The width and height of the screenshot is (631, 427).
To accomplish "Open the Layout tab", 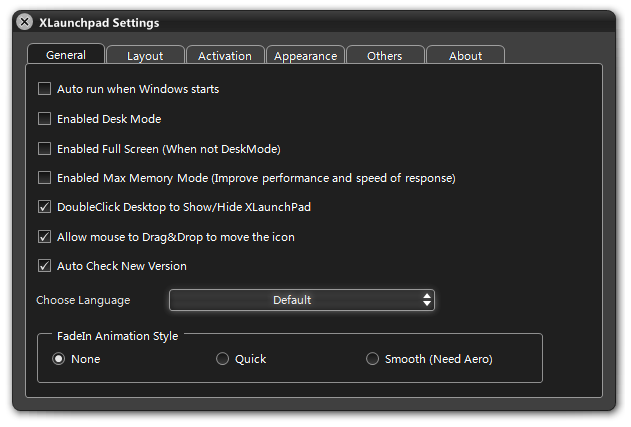I will coord(145,56).
